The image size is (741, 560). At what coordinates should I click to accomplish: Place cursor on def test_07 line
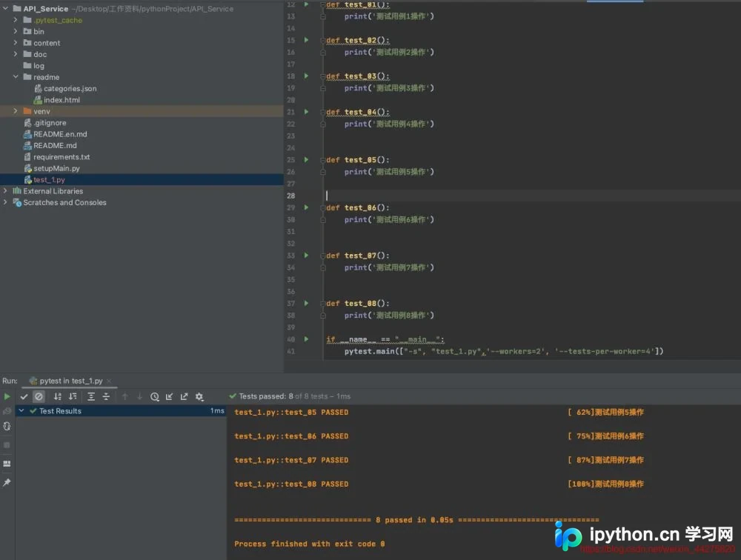(358, 256)
